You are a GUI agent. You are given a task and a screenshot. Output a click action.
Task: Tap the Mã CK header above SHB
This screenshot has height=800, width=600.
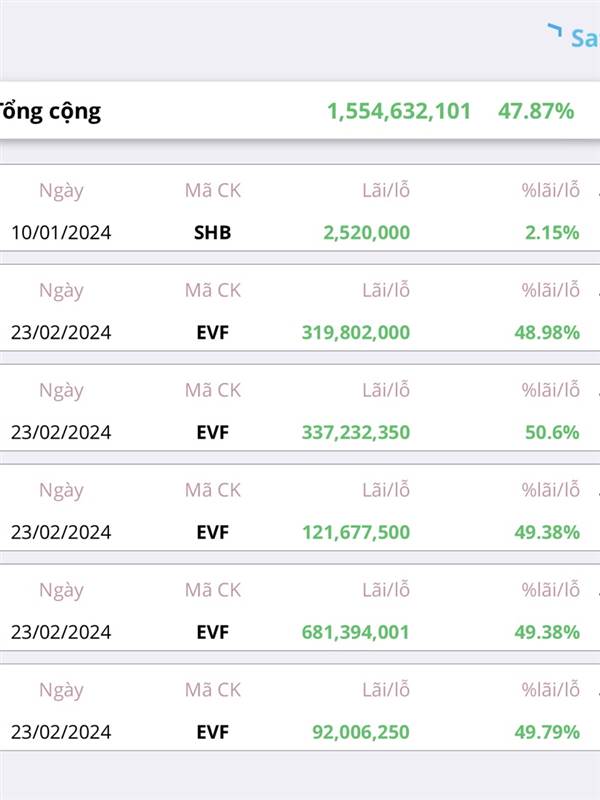[212, 191]
